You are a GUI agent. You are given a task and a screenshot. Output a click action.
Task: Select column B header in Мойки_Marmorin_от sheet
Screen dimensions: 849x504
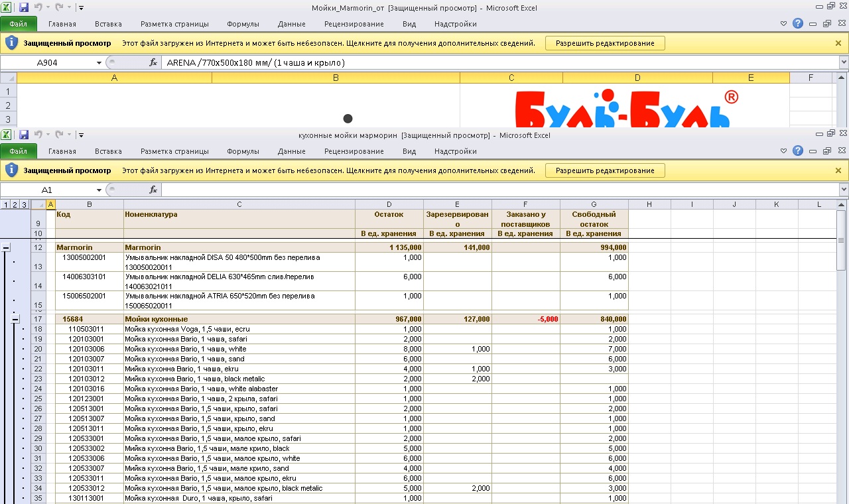click(336, 78)
